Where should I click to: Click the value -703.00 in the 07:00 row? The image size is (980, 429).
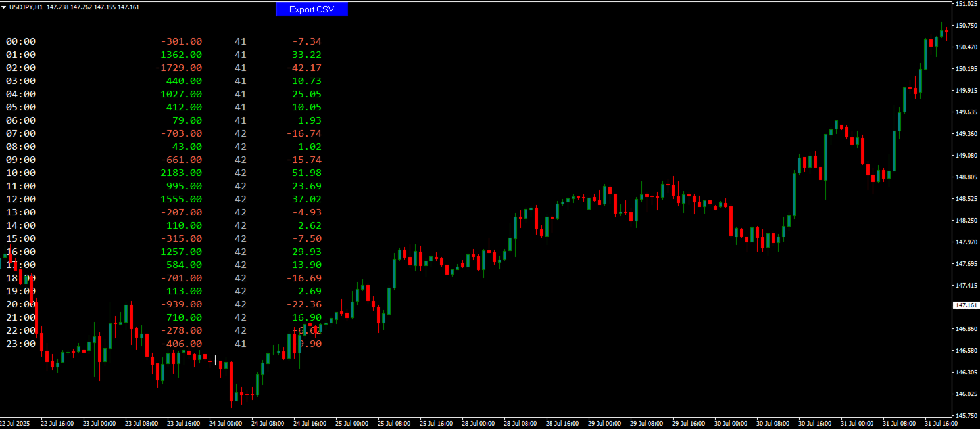[182, 133]
